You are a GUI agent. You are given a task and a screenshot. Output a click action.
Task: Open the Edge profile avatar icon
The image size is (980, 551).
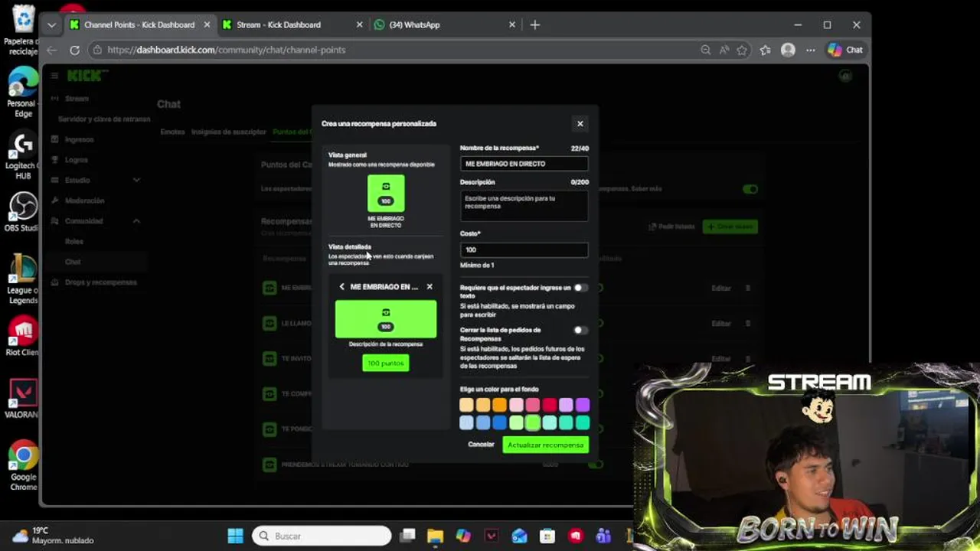(788, 50)
